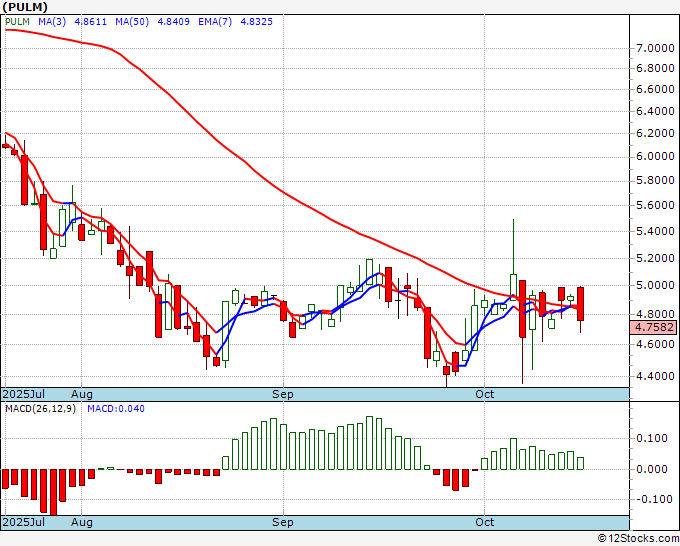Click the 7.0000 price axis label
Image resolution: width=680 pixels, height=546 pixels.
pos(655,48)
